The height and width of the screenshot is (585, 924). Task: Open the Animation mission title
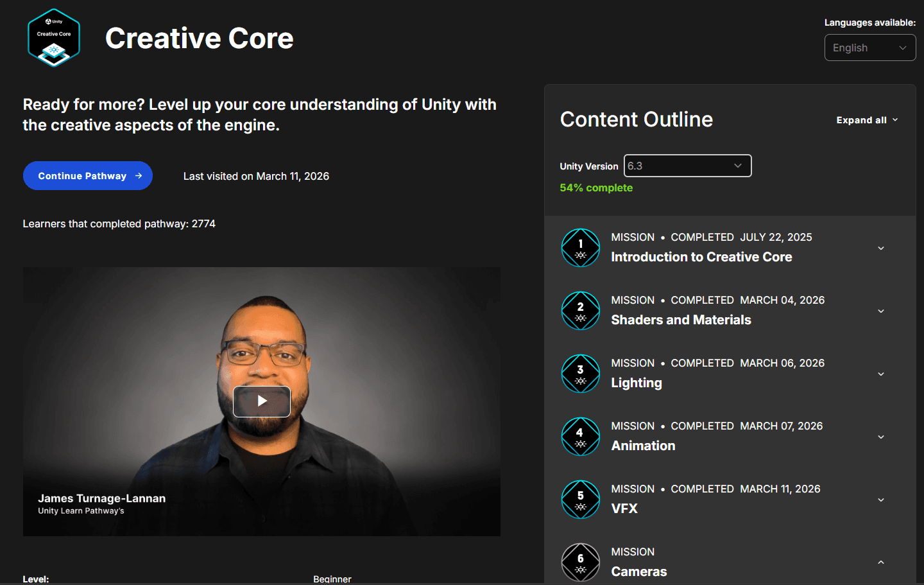643,446
